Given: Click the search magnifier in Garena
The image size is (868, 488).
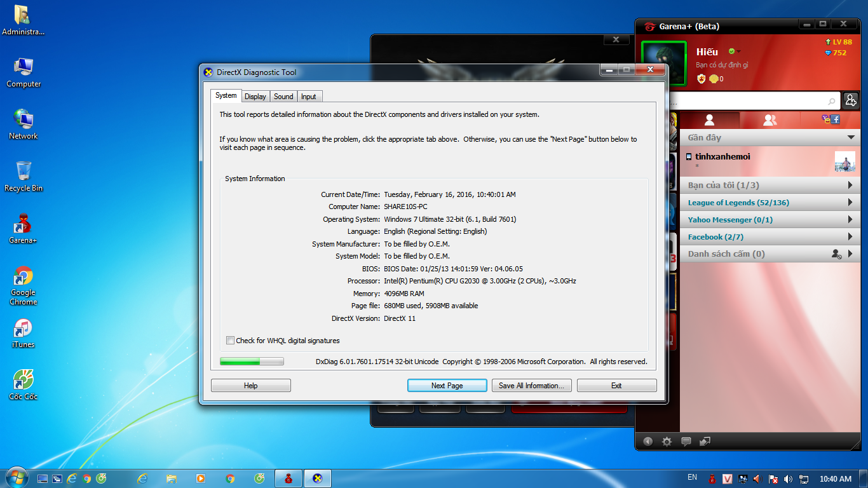Looking at the screenshot, I should tap(832, 101).
